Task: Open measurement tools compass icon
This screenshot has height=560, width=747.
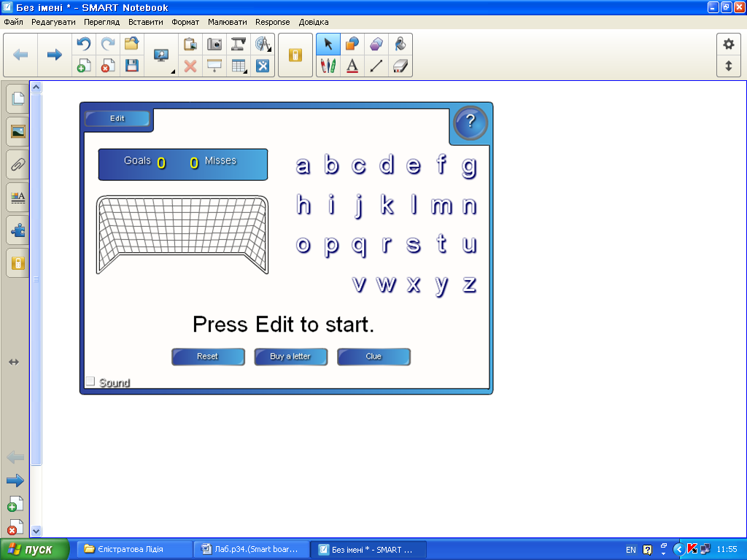Action: click(x=263, y=44)
